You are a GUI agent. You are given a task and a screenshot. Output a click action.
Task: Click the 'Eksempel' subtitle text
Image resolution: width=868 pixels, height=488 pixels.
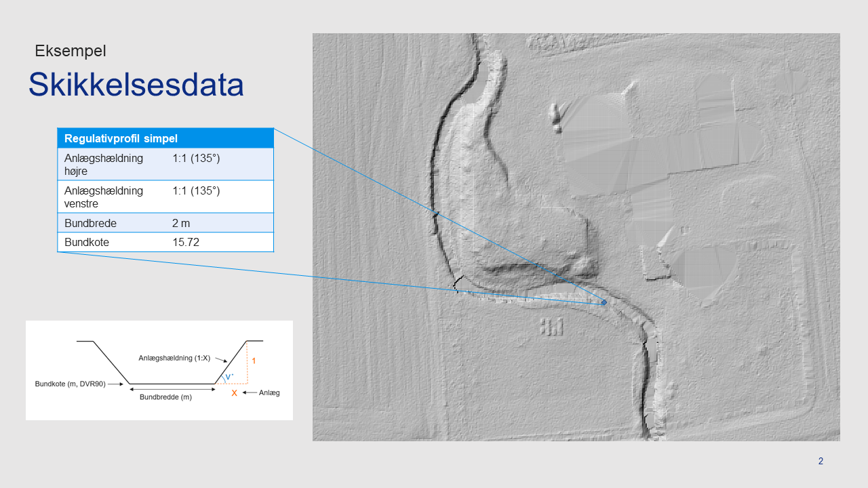(71, 51)
